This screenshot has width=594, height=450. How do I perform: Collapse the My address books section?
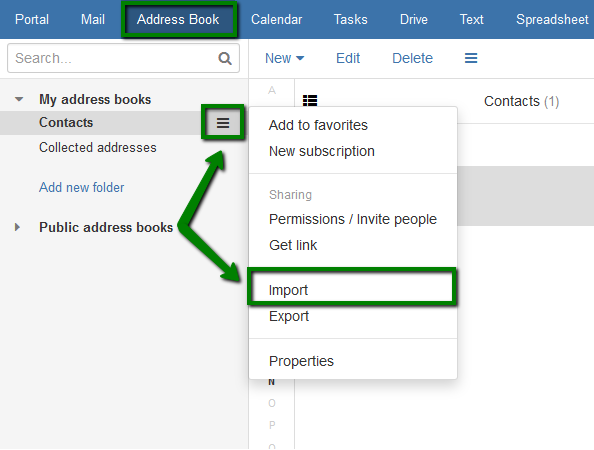pos(19,100)
